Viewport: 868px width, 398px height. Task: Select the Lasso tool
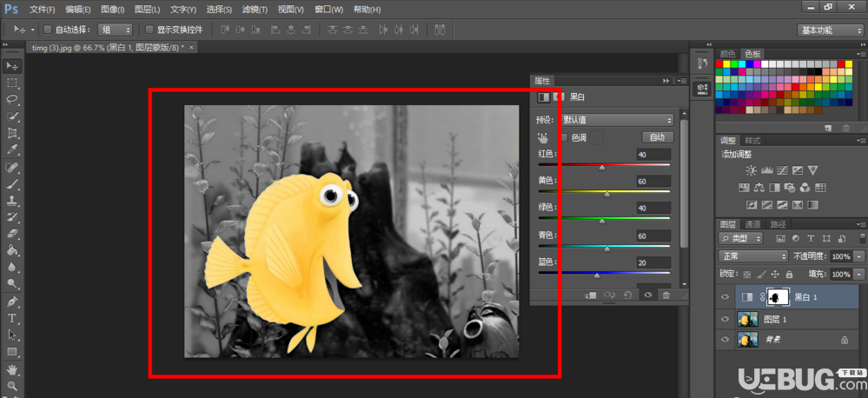pos(11,100)
